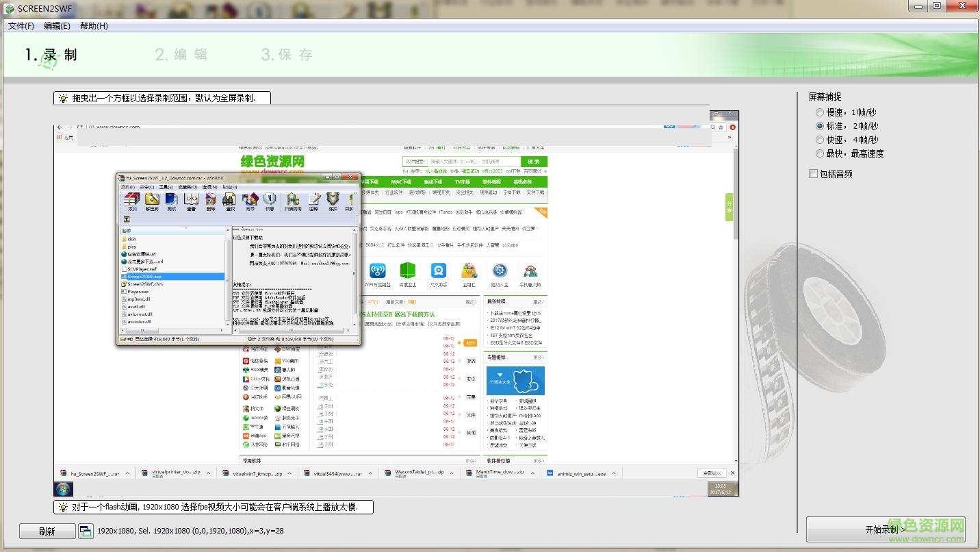This screenshot has width=980, height=552.
Task: Click the 解压到 (Extract) icon in WinRAR
Action: pos(152,200)
